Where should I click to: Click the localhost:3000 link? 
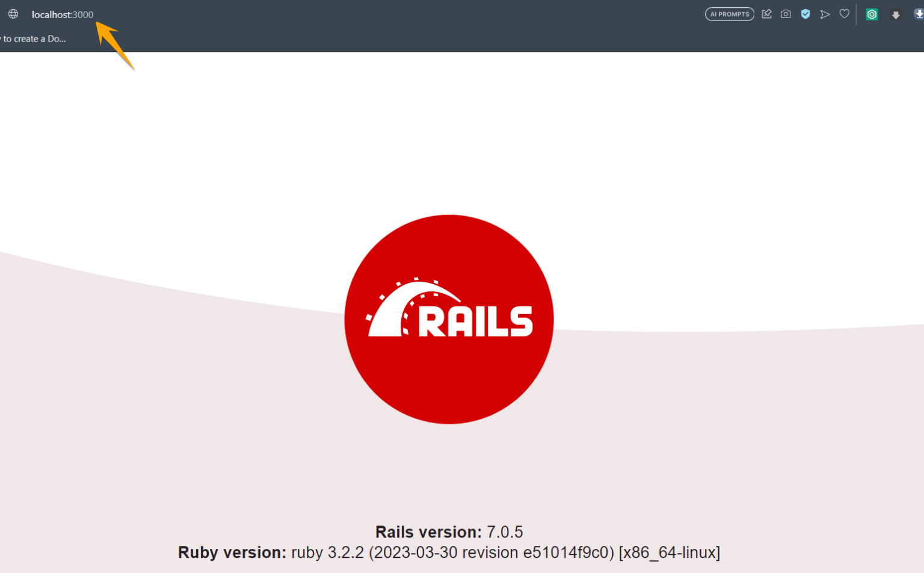[63, 14]
